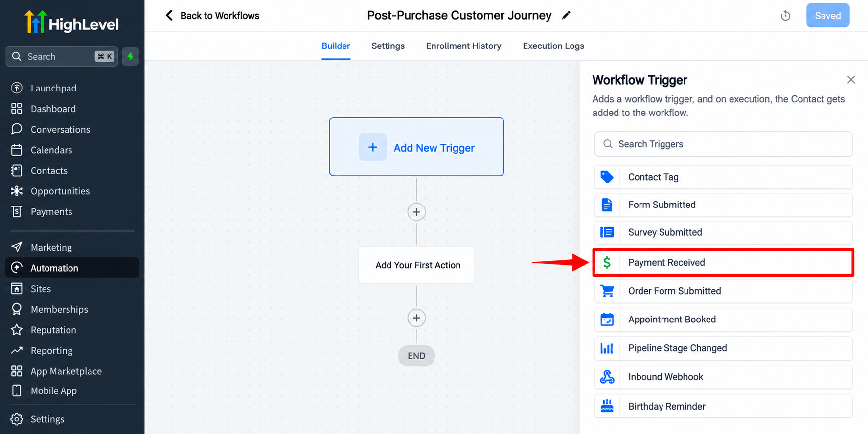Open the Enrollment History tab
Screen dimensions: 868x434
(x=463, y=46)
